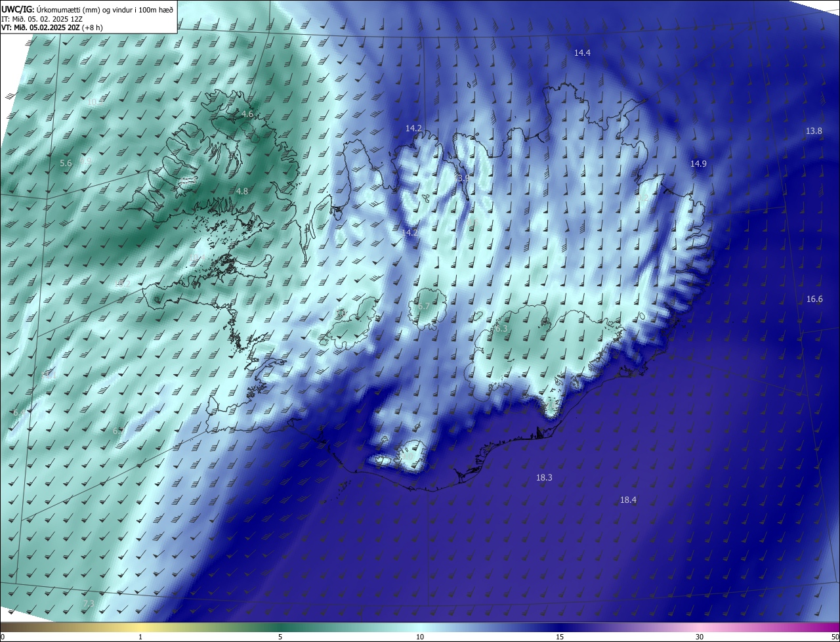Click the 13.8 value label on the map

click(x=814, y=131)
